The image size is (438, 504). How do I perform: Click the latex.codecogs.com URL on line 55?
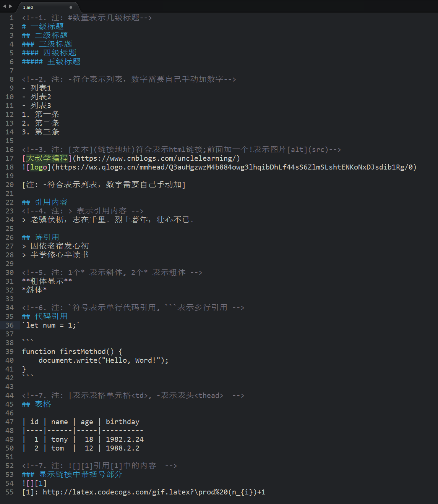(154, 492)
